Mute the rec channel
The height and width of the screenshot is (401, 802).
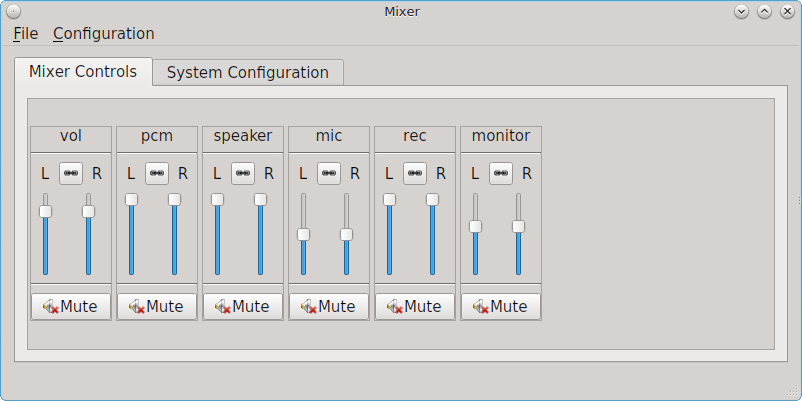coord(415,306)
